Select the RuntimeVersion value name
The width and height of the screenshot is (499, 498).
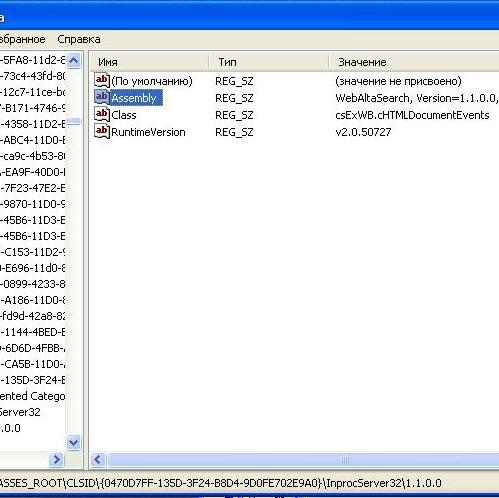pyautogui.click(x=148, y=132)
